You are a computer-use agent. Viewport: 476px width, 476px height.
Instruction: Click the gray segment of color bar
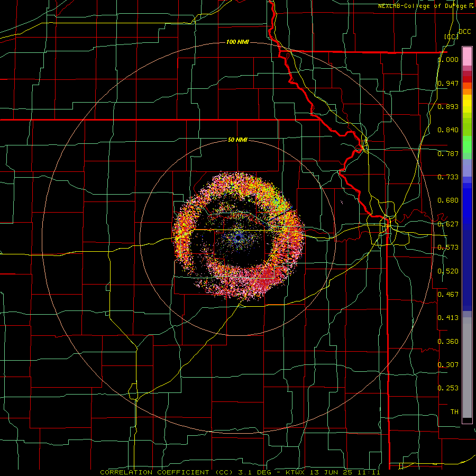tap(467, 368)
